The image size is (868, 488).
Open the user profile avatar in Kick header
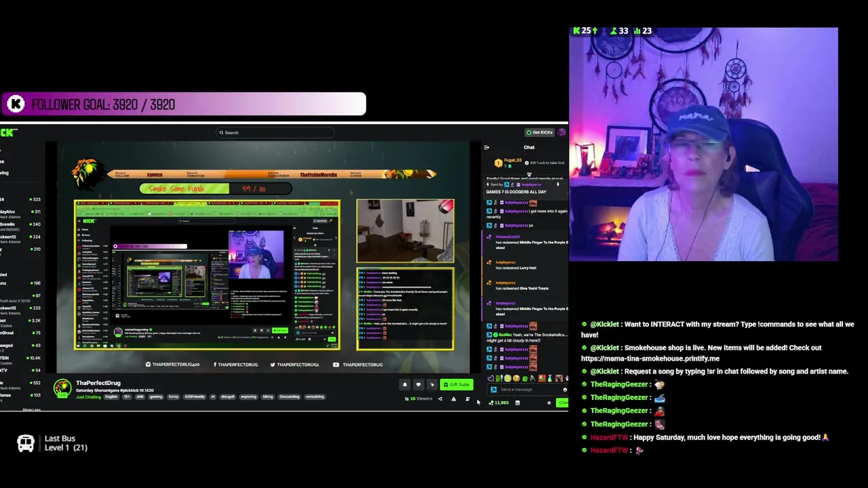561,132
